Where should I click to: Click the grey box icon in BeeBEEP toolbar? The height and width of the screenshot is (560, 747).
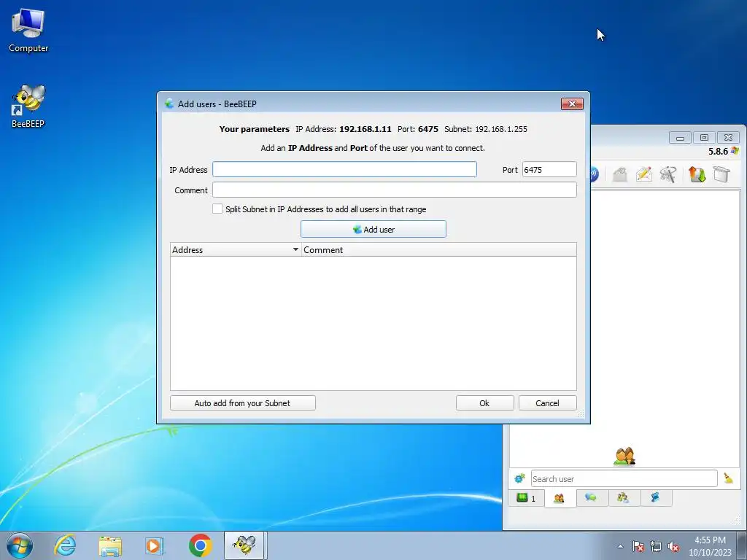pyautogui.click(x=721, y=174)
